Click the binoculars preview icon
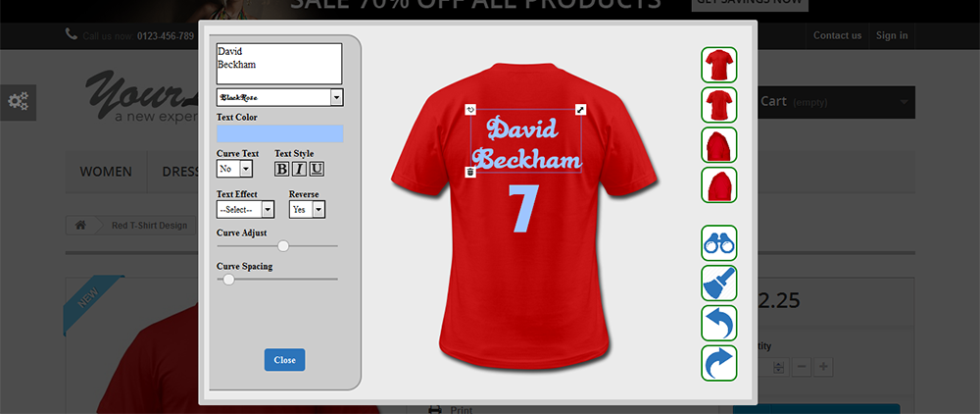The image size is (980, 414). [718, 242]
